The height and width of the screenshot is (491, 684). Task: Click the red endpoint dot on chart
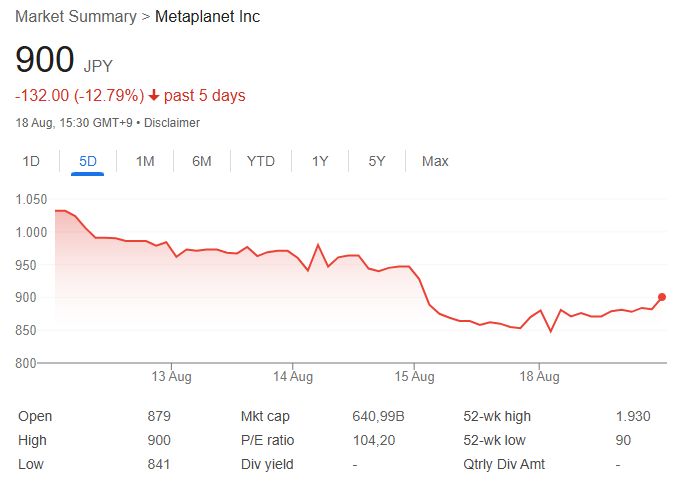pos(662,297)
